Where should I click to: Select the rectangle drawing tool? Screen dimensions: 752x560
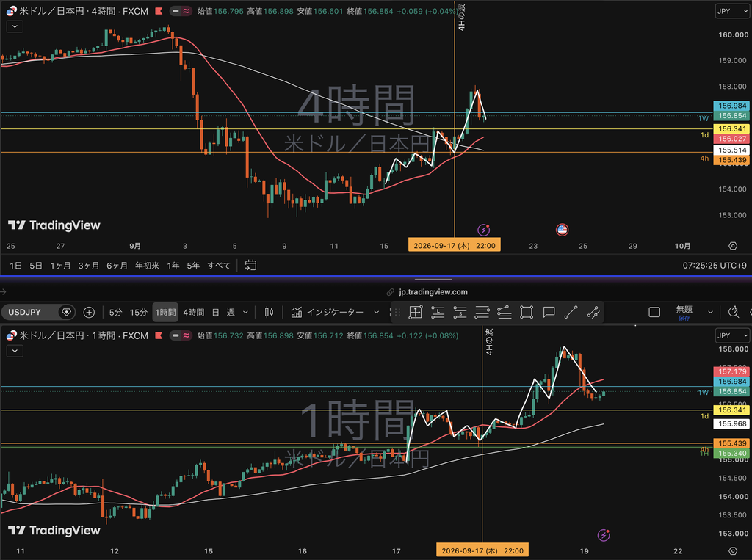coord(527,312)
